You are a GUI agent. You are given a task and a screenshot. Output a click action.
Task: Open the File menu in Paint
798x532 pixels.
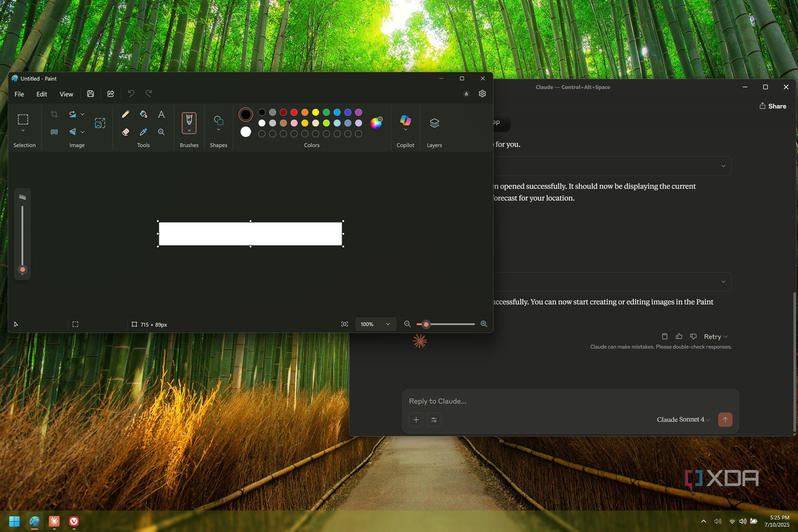[20, 94]
